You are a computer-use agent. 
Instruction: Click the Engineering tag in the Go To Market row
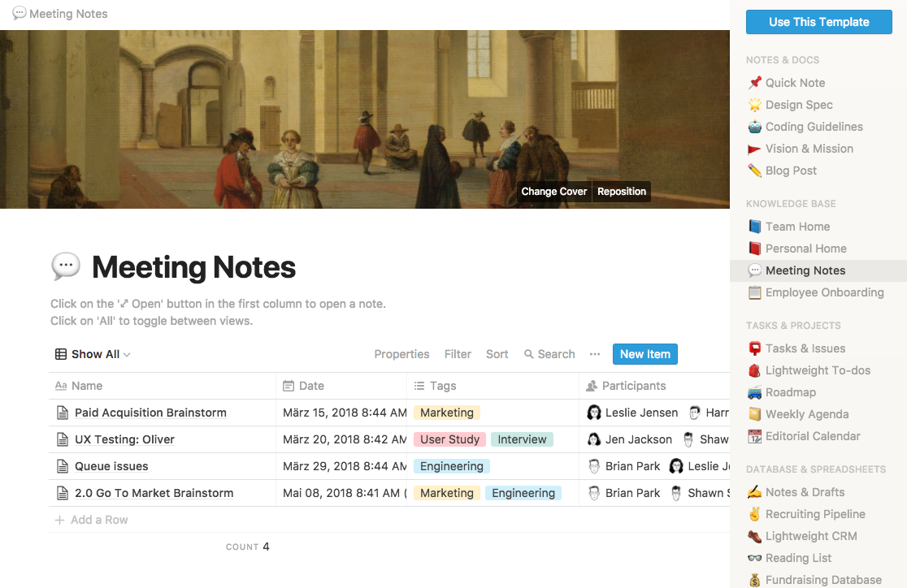pyautogui.click(x=523, y=493)
